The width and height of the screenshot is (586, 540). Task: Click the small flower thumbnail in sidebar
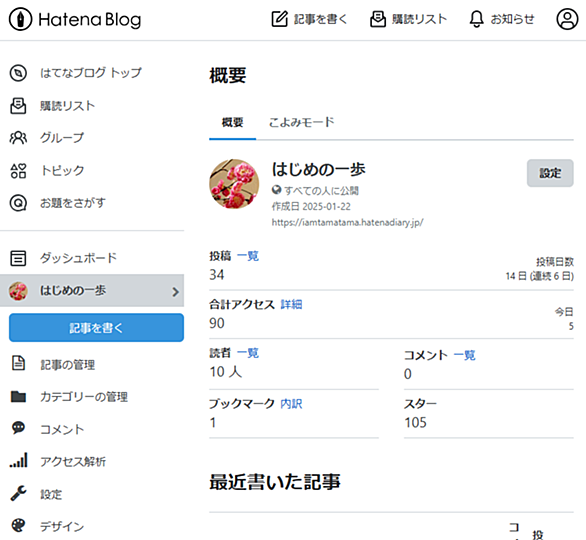(x=18, y=291)
